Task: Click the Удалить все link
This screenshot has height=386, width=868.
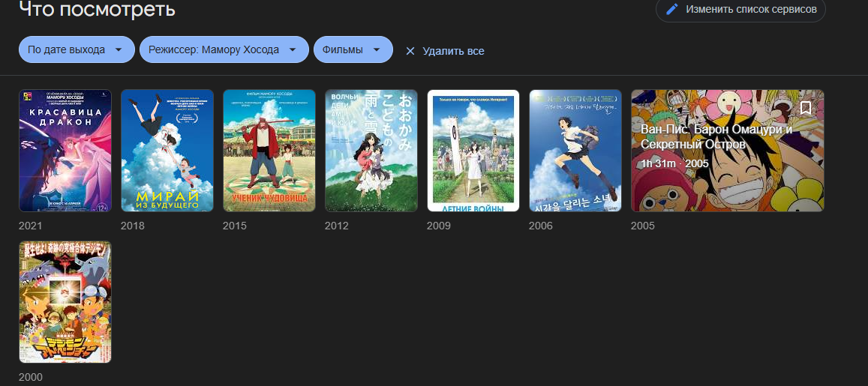Action: [453, 51]
